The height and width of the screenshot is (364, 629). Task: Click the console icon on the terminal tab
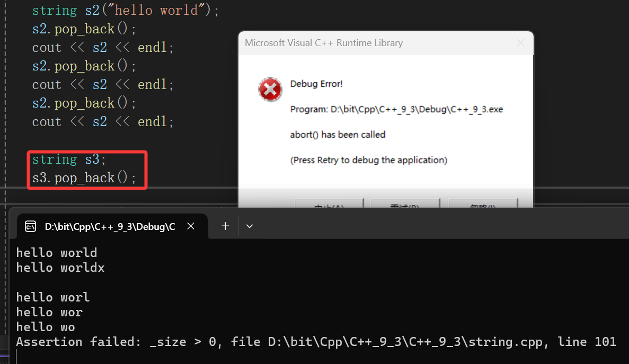[31, 226]
